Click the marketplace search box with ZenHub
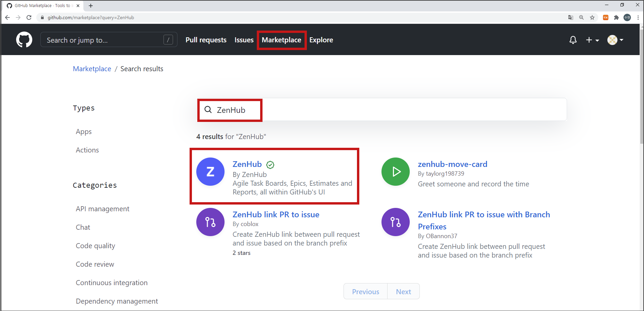644x311 pixels. (382, 109)
